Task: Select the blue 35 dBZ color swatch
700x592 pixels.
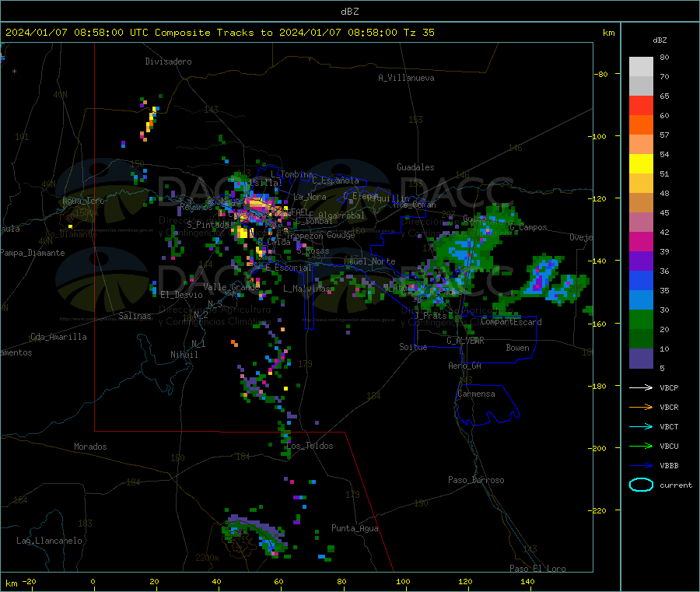Action: [x=641, y=280]
